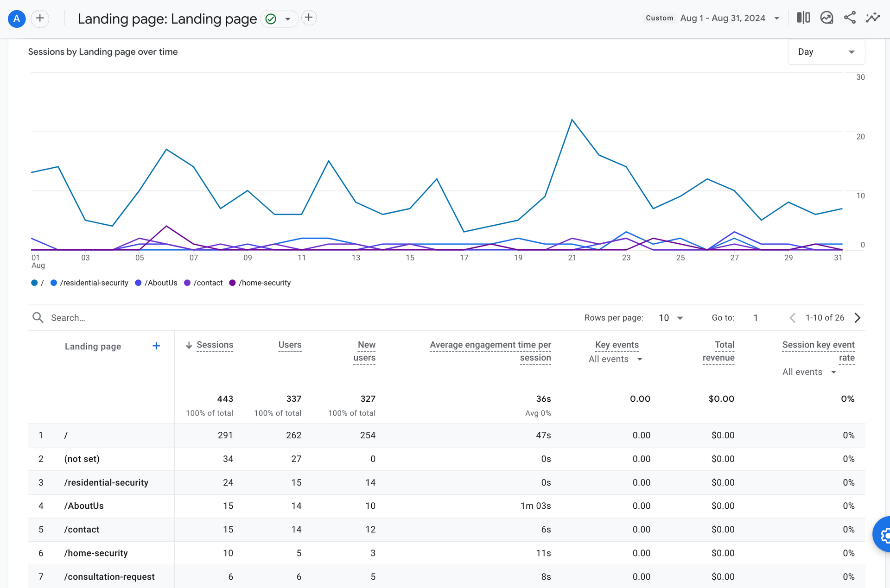Click the plus icon beside the report title
This screenshot has height=588, width=890.
[309, 18]
